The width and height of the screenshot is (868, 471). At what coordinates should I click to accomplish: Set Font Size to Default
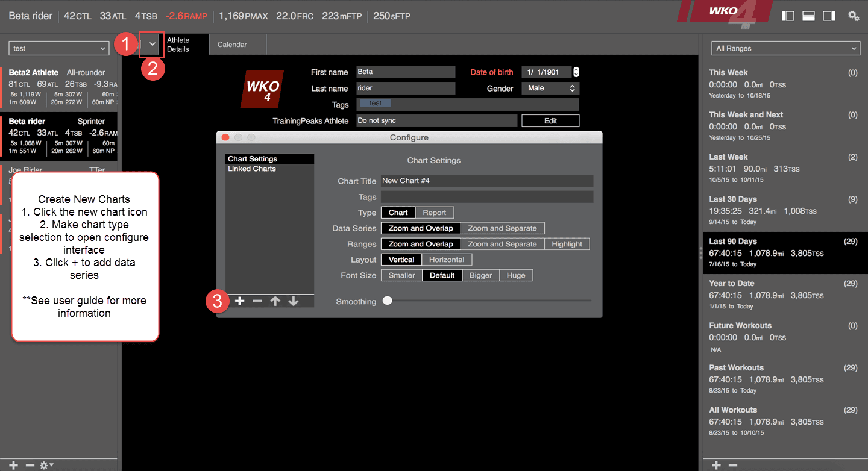pyautogui.click(x=442, y=275)
